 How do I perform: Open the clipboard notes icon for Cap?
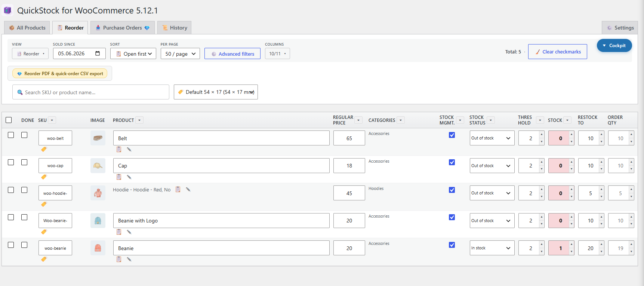119,177
